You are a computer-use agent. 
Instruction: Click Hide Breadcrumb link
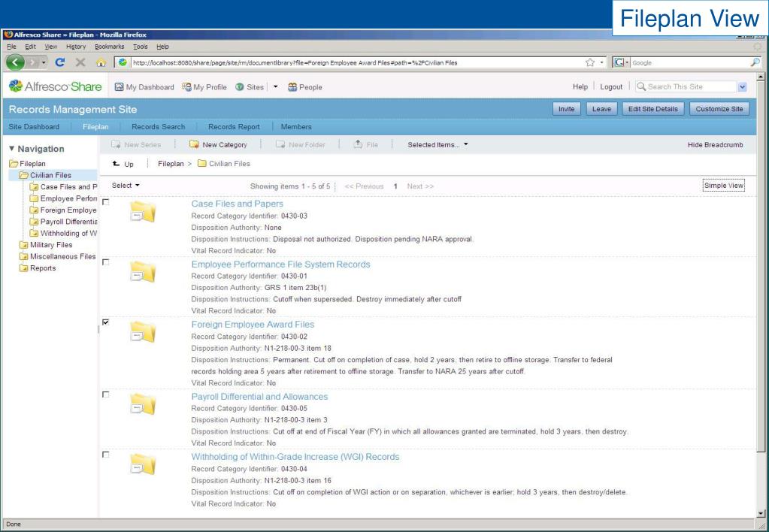[715, 144]
